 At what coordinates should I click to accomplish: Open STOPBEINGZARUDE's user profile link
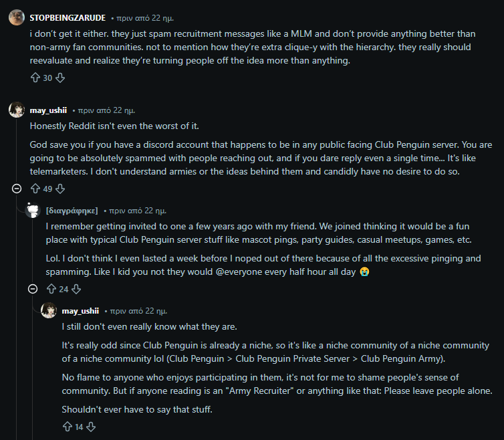click(x=68, y=17)
